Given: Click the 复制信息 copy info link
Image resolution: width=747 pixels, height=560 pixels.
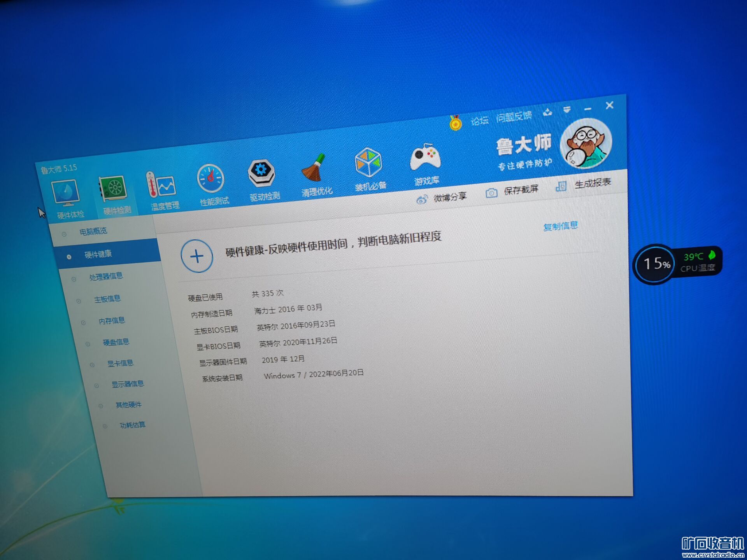Looking at the screenshot, I should tap(560, 226).
